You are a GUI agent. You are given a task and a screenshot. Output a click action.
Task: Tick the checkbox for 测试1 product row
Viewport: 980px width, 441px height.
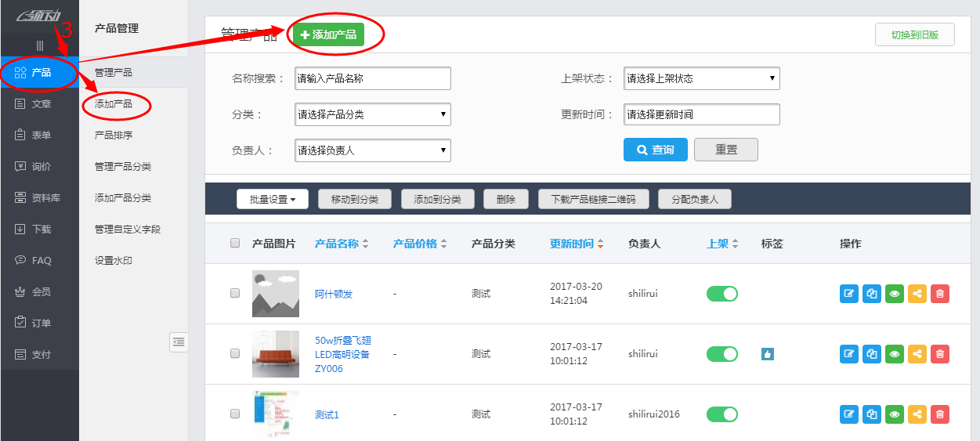(x=235, y=414)
